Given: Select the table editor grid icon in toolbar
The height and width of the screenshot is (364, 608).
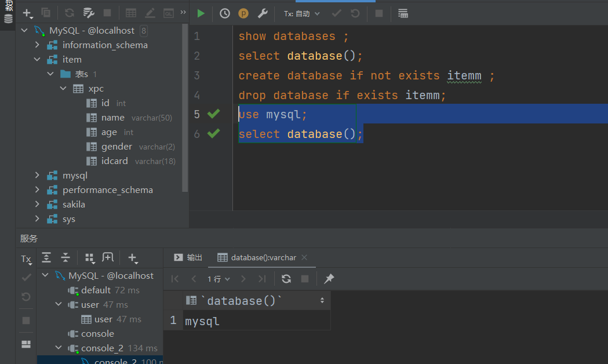Looking at the screenshot, I should pyautogui.click(x=131, y=12).
